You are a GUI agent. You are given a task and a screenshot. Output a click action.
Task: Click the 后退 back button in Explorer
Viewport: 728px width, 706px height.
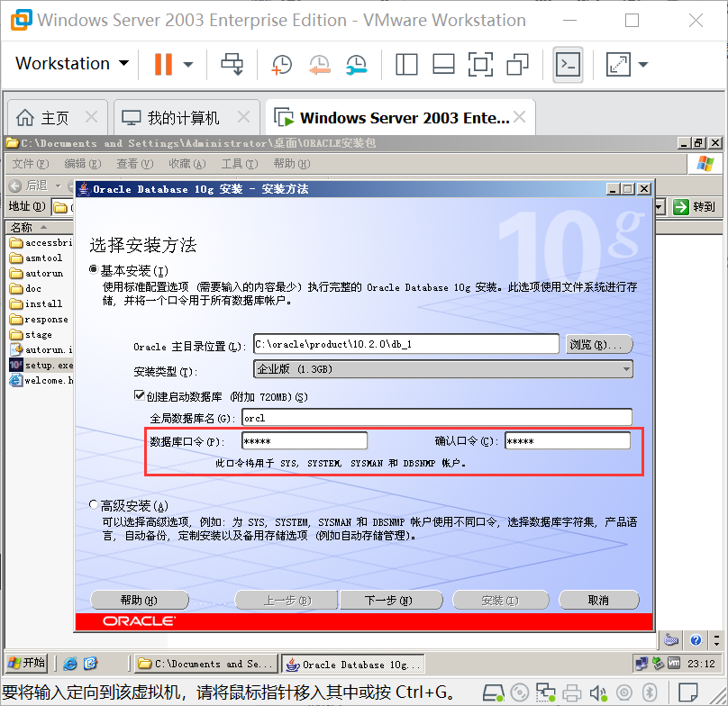(x=29, y=186)
